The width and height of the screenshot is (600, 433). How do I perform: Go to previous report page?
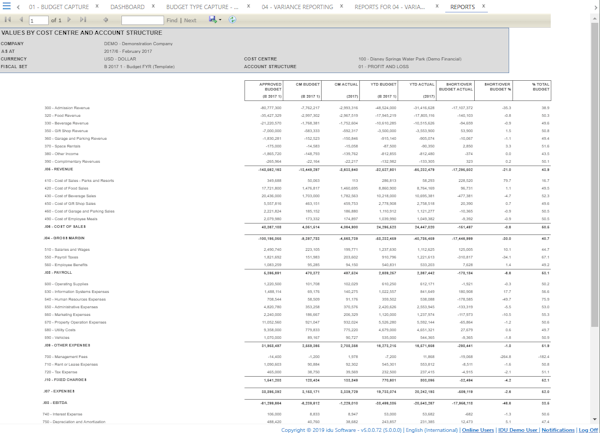pos(20,20)
